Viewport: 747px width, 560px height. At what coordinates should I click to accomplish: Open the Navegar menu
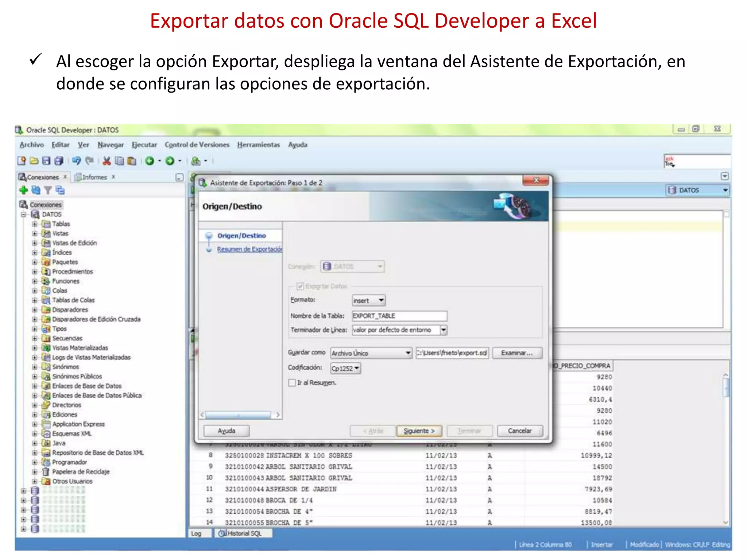click(111, 145)
